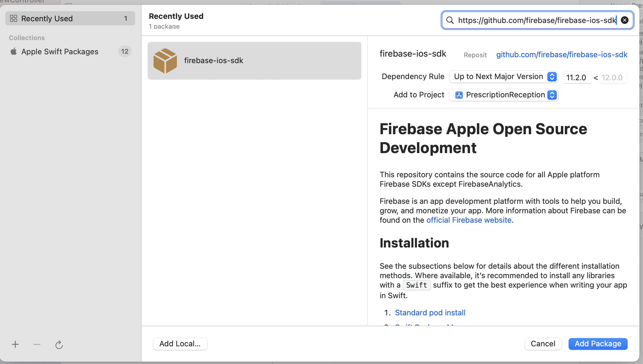643x364 pixels.
Task: Click the magnifying glass search icon
Action: point(450,20)
